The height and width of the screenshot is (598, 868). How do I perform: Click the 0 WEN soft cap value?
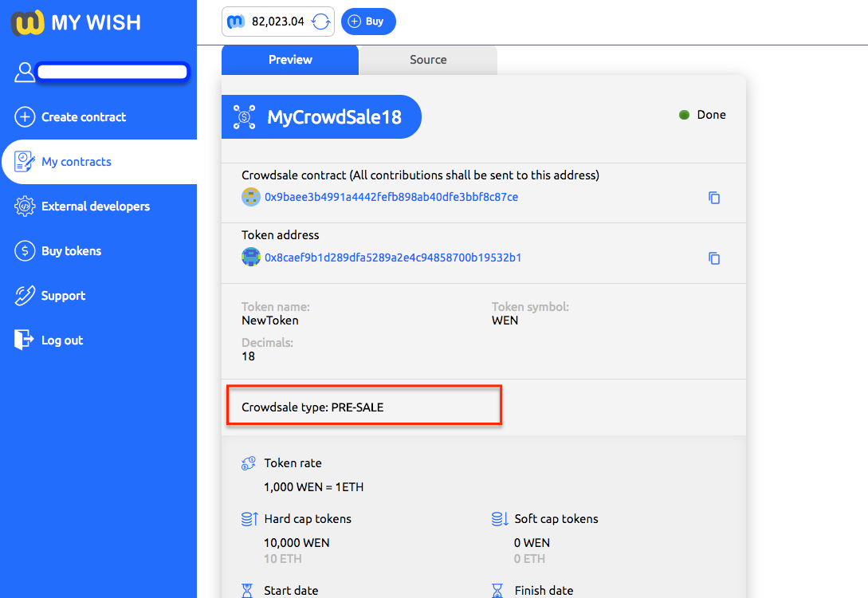pos(532,543)
